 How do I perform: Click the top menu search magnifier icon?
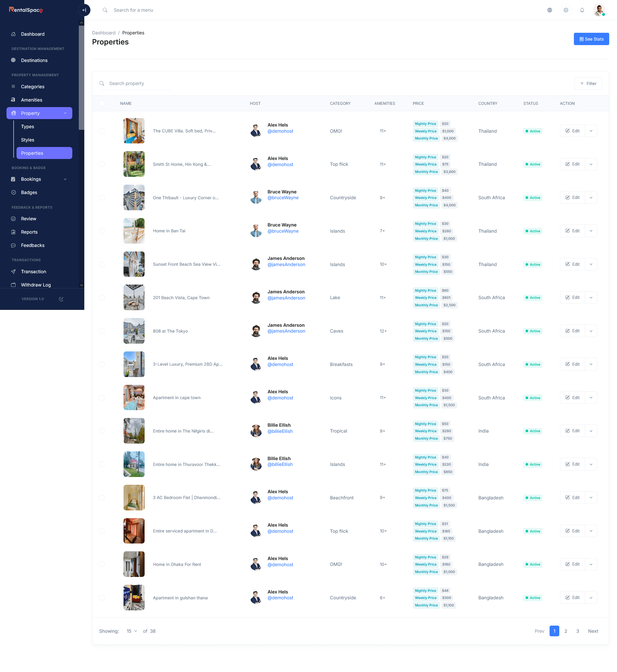pyautogui.click(x=105, y=10)
